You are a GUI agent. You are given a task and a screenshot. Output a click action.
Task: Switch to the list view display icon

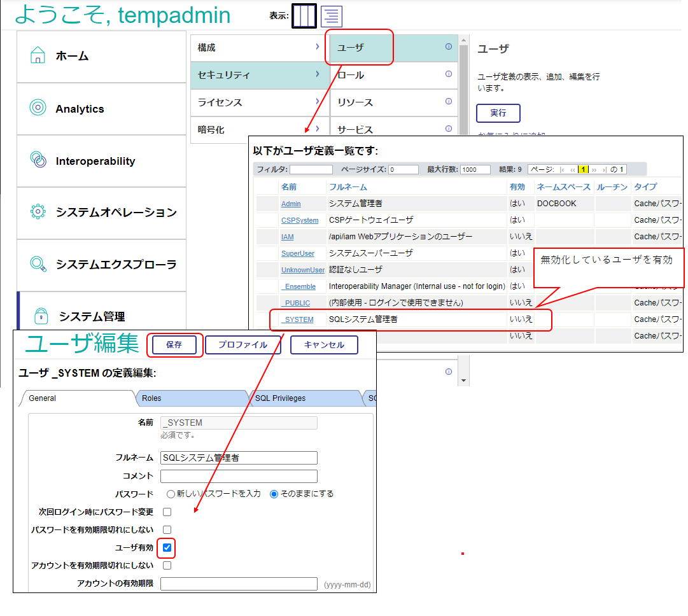pyautogui.click(x=331, y=16)
